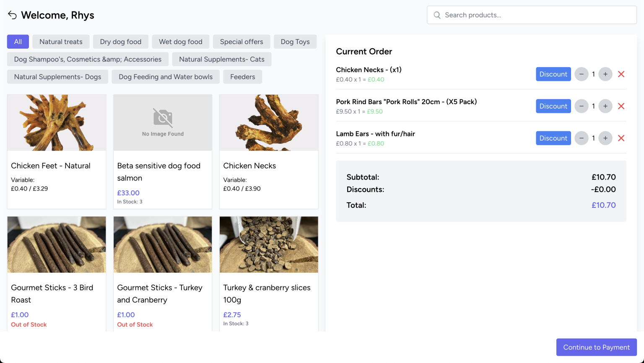The width and height of the screenshot is (644, 363).
Task: Switch to Dog Toys category
Action: coord(295,42)
